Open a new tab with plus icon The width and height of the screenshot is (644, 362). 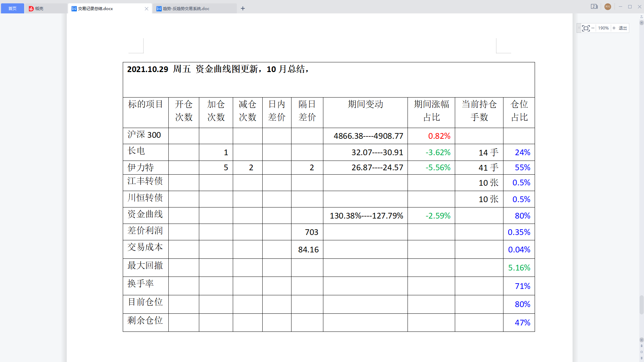pos(243,8)
